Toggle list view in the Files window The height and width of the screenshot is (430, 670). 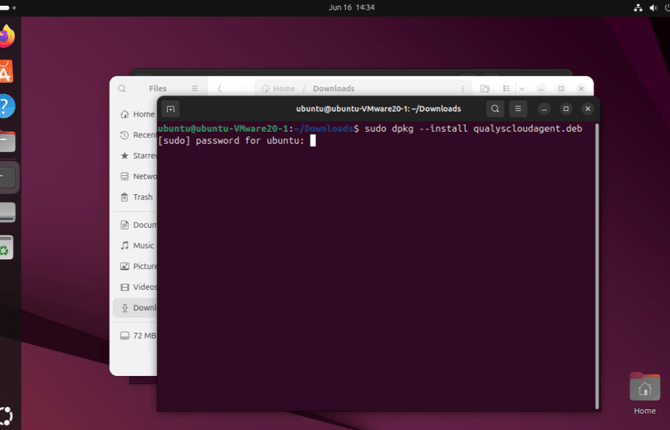click(x=506, y=88)
